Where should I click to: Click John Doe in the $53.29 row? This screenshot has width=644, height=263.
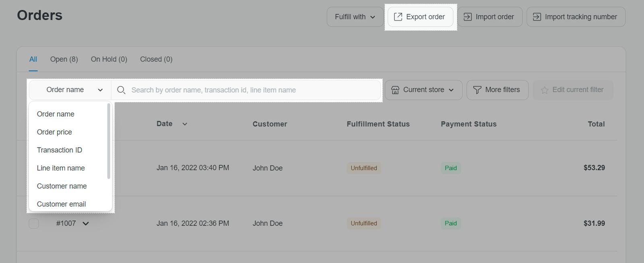pos(268,168)
